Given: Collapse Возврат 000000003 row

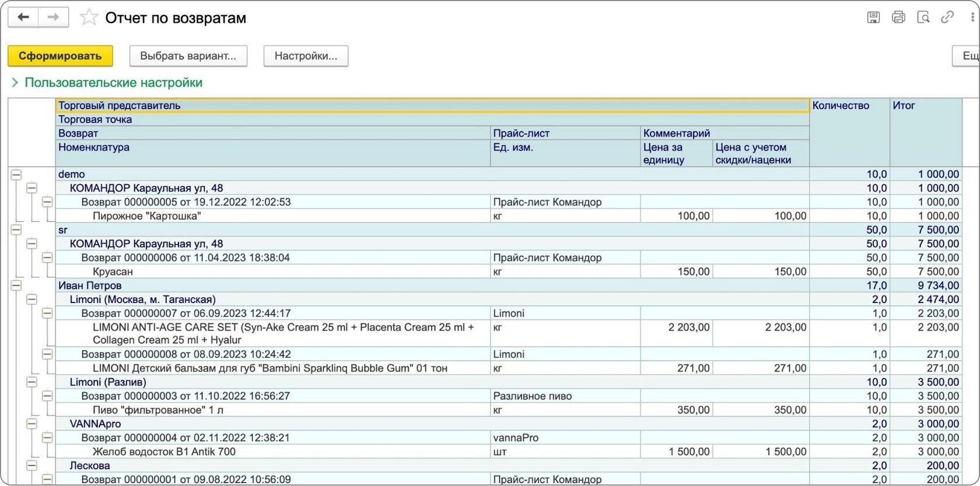Looking at the screenshot, I should click(x=47, y=396).
